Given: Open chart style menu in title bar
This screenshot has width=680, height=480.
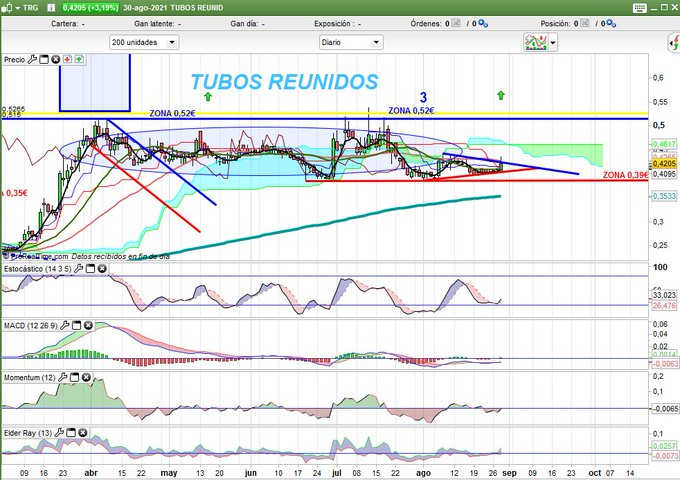Looking at the screenshot, I should point(10,8).
